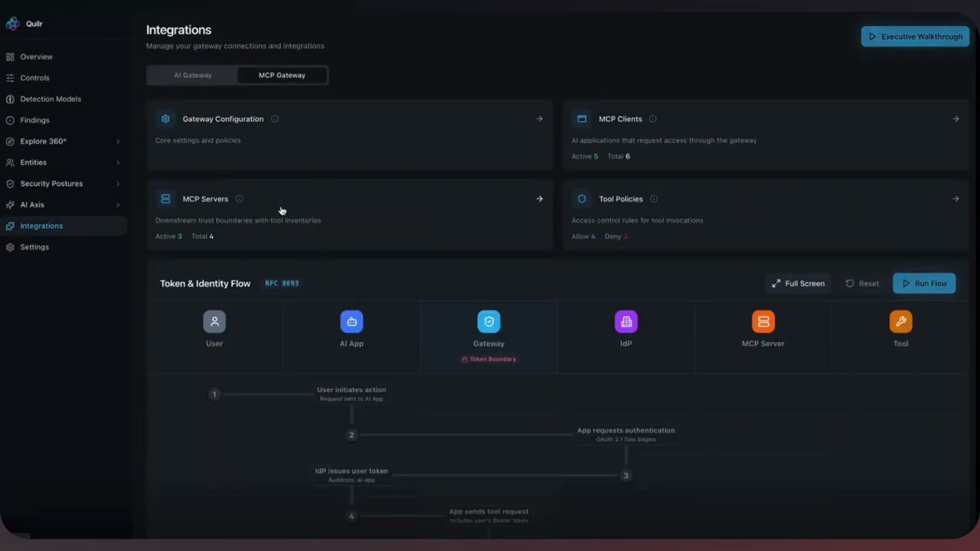This screenshot has height=551, width=980.
Task: Select the MCP Gateway tab
Action: [x=282, y=75]
